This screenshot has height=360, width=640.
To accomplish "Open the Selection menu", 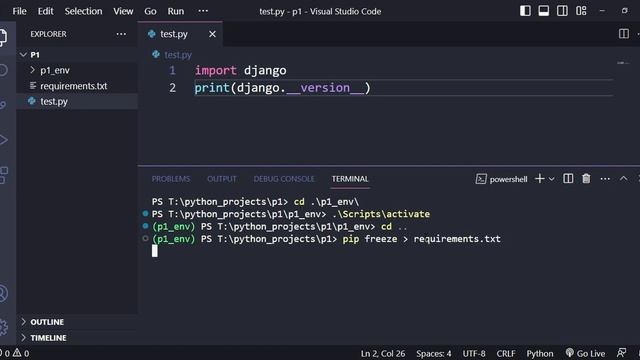I will (x=83, y=11).
